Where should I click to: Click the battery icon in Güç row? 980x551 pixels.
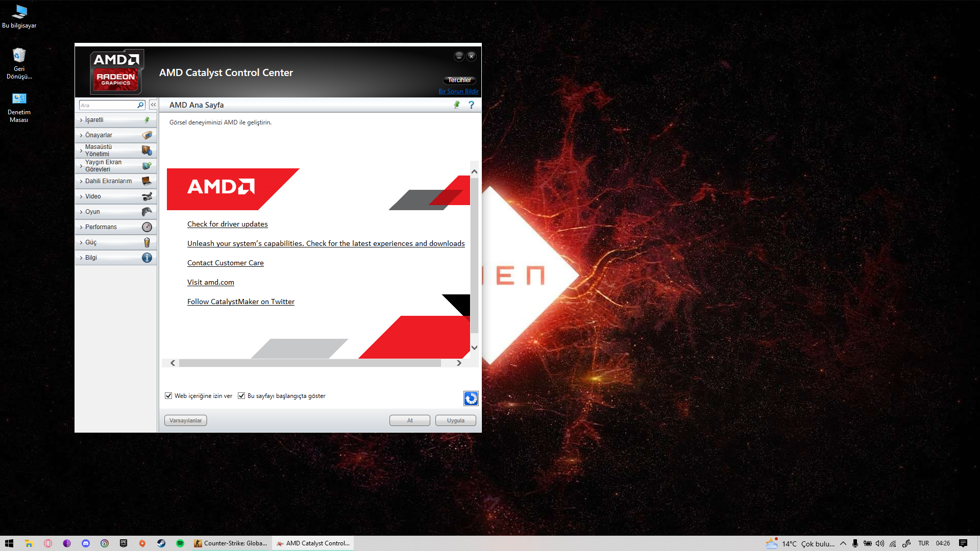coord(147,242)
